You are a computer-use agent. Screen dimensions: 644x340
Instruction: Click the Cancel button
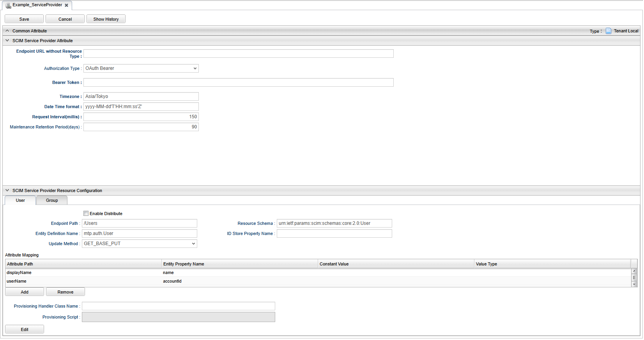pyautogui.click(x=65, y=19)
